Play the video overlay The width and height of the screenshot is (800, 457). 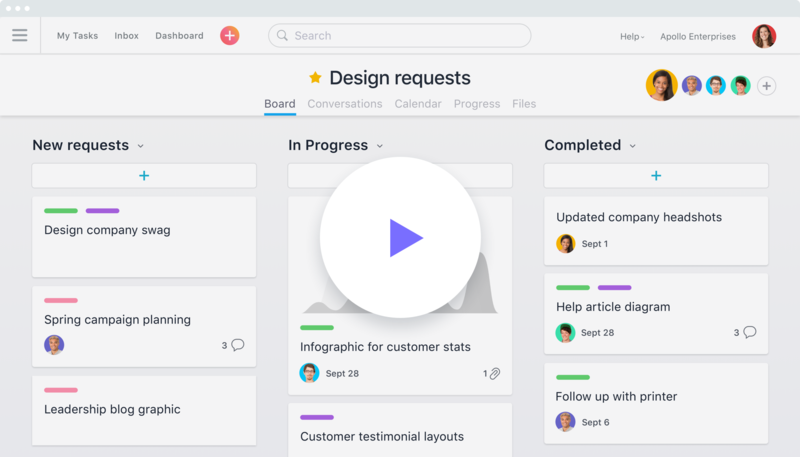point(401,238)
